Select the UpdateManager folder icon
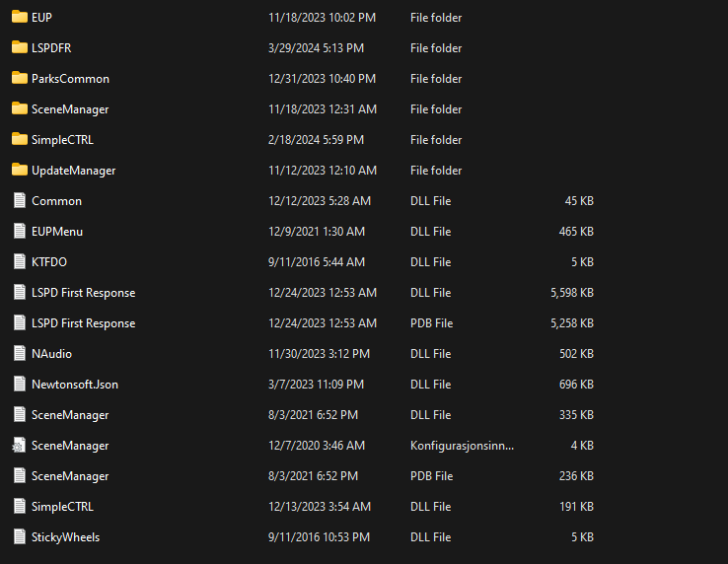This screenshot has height=564, width=728. (20, 171)
